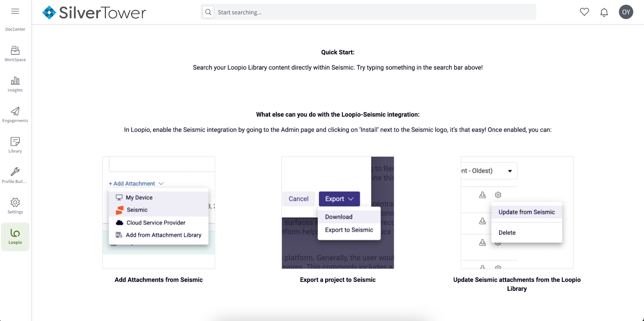Click the Add Attachments from Seismic caption

(159, 280)
